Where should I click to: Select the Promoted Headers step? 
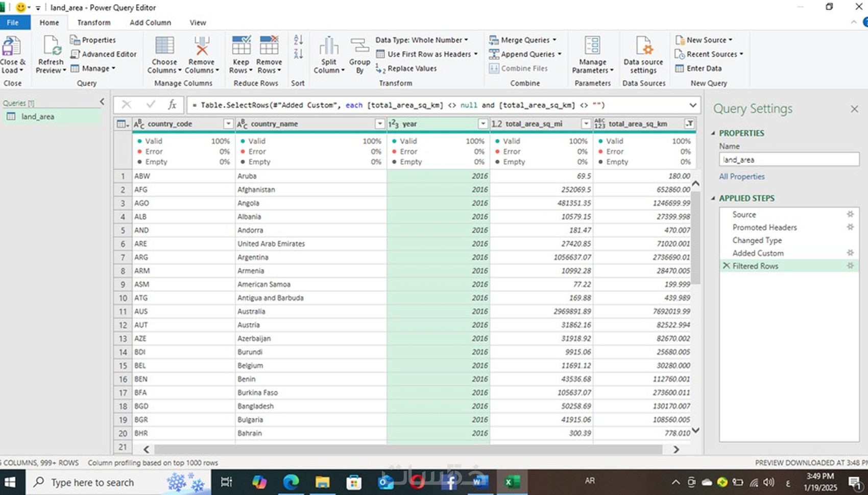[x=764, y=227]
